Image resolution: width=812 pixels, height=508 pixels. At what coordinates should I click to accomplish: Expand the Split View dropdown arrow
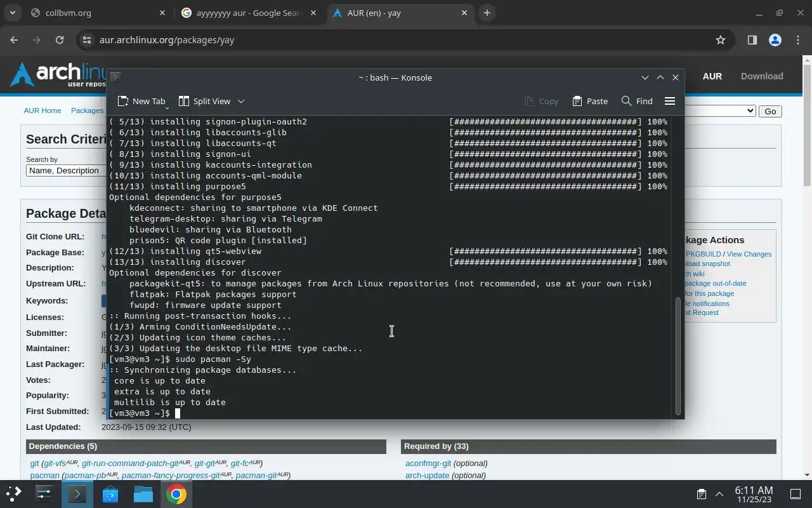tap(240, 101)
